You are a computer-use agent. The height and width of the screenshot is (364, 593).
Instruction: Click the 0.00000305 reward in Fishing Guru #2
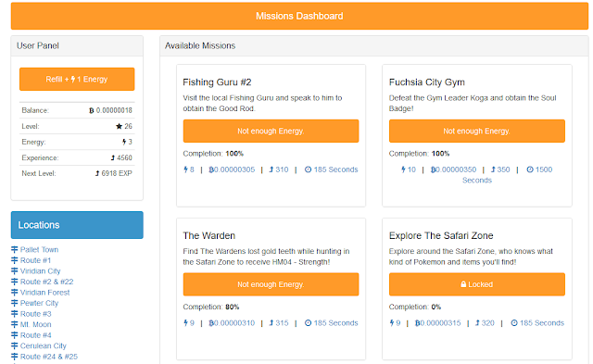click(x=233, y=169)
